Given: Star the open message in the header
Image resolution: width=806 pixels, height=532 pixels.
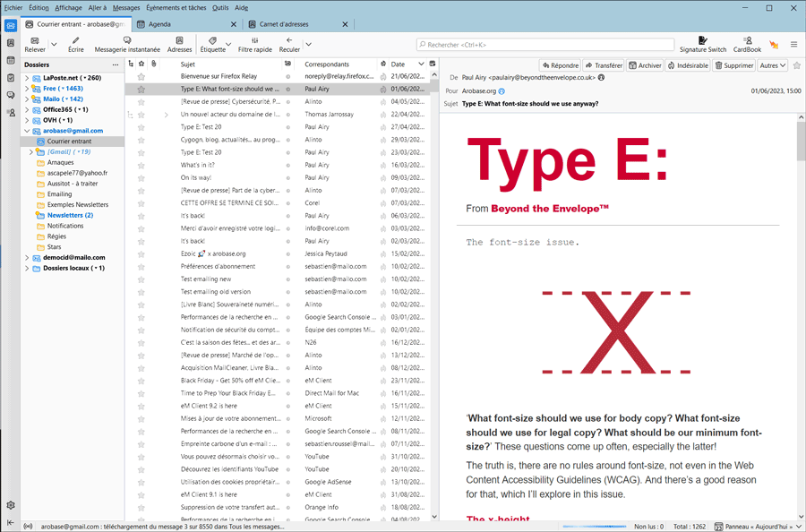Looking at the screenshot, I should (x=797, y=65).
